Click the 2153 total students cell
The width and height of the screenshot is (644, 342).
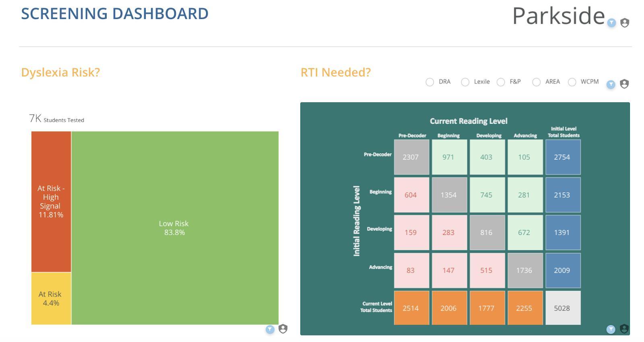click(x=563, y=195)
